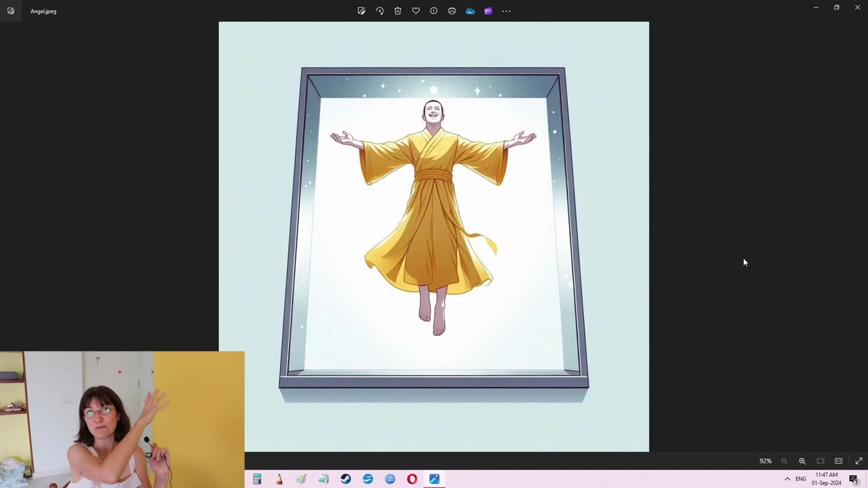Click the zoom-to-fit icon in the status bar
868x488 pixels.
(x=821, y=461)
